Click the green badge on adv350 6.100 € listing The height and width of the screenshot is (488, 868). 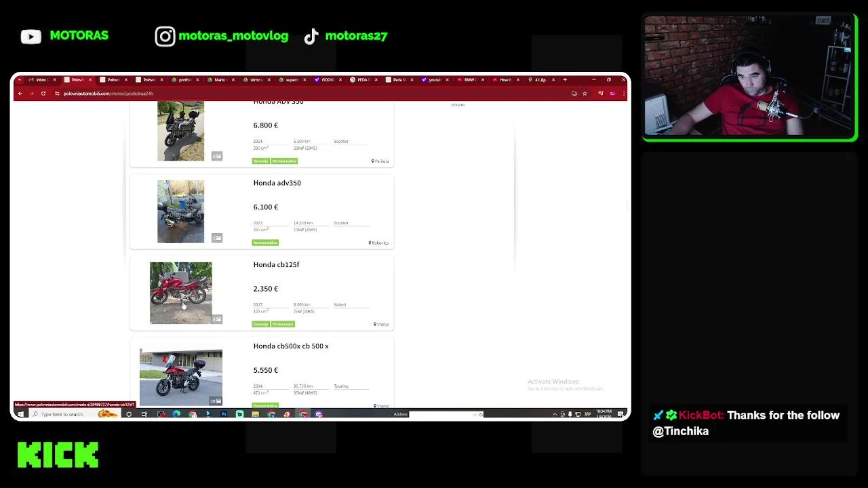pos(265,243)
